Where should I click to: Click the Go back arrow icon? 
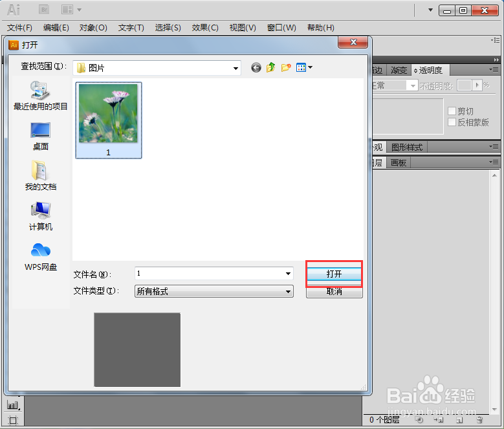256,67
